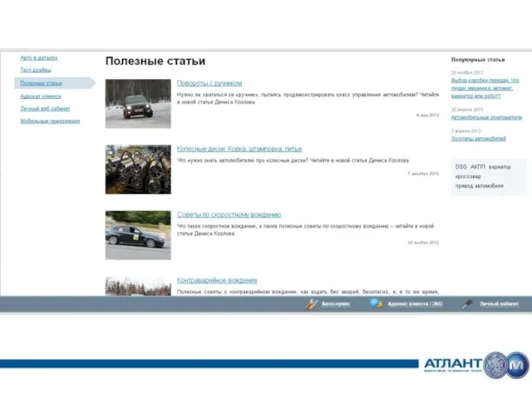Image resolution: width=532 pixels, height=399 pixels.
Task: Click the wheel rims article thumbnail
Action: pyautogui.click(x=138, y=170)
